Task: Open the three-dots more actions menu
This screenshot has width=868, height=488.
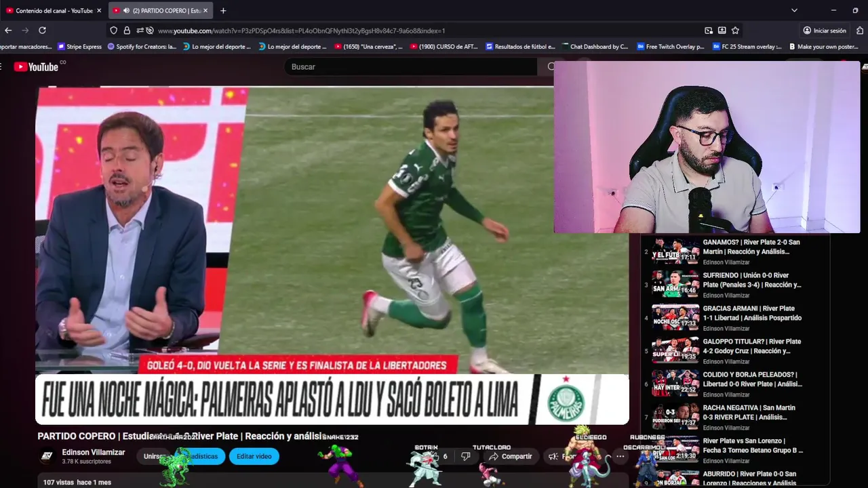Action: [620, 456]
